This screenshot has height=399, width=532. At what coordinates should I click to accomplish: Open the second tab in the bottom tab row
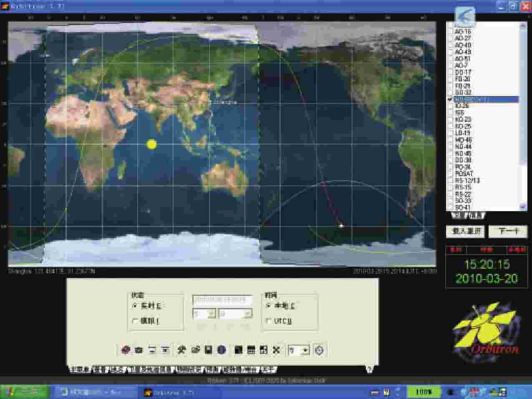(x=99, y=370)
